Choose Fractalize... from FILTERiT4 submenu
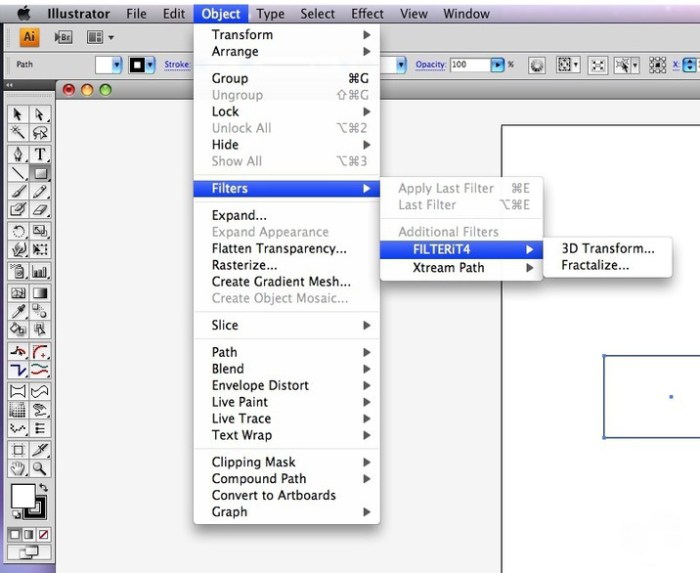This screenshot has height=573, width=700. [608, 265]
